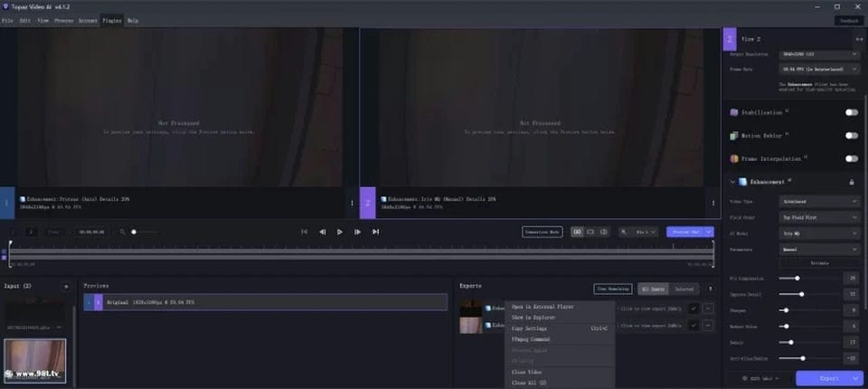Click the Fix Compression value field
The image size is (868, 389).
pos(852,278)
